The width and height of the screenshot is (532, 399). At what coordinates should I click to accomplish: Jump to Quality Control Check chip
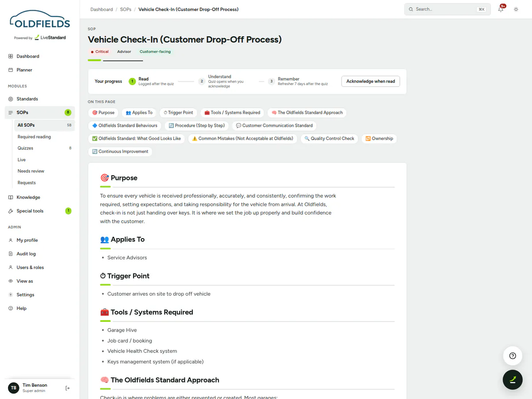tap(329, 138)
